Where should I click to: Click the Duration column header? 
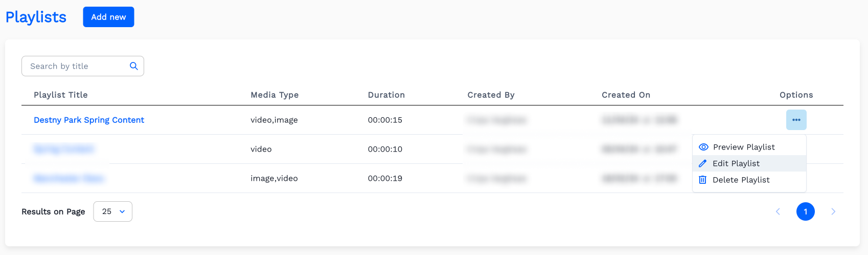386,95
